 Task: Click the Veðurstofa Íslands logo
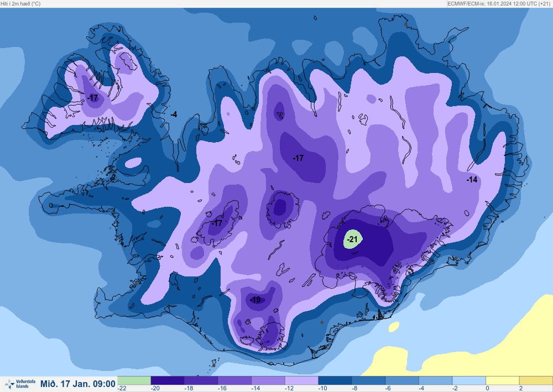pyautogui.click(x=20, y=384)
